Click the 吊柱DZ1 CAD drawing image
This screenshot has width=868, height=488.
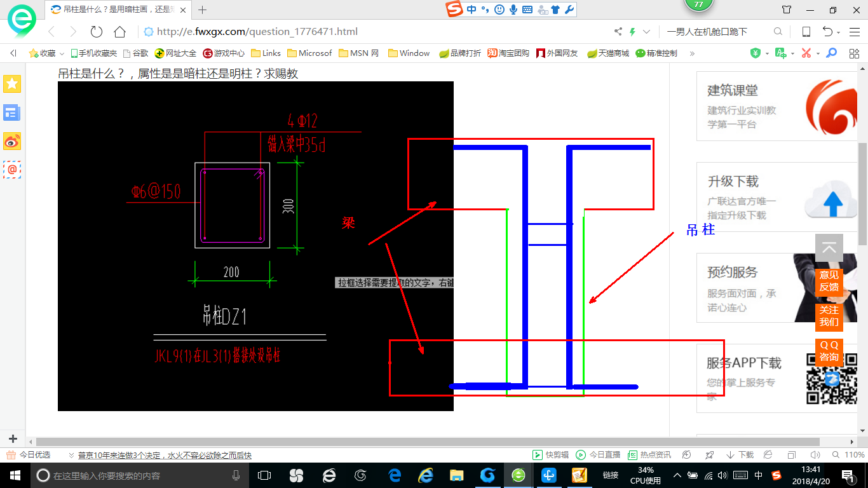255,246
